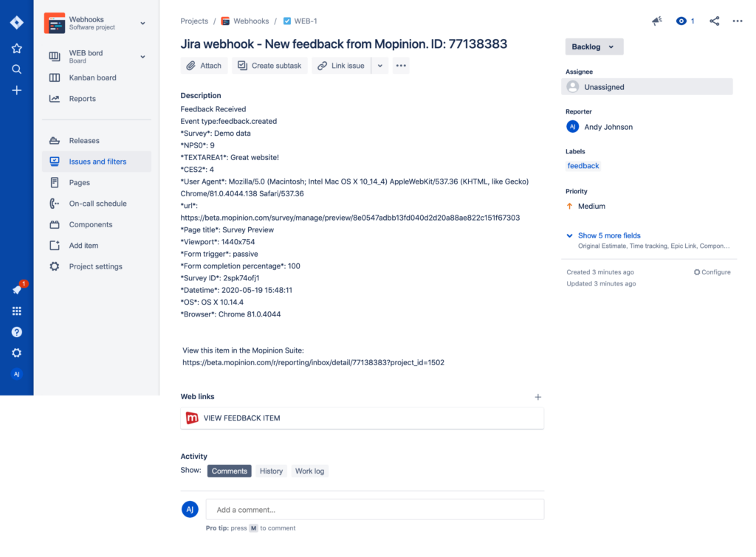
Task: Create a new issue with the plus icon
Action: (16, 91)
